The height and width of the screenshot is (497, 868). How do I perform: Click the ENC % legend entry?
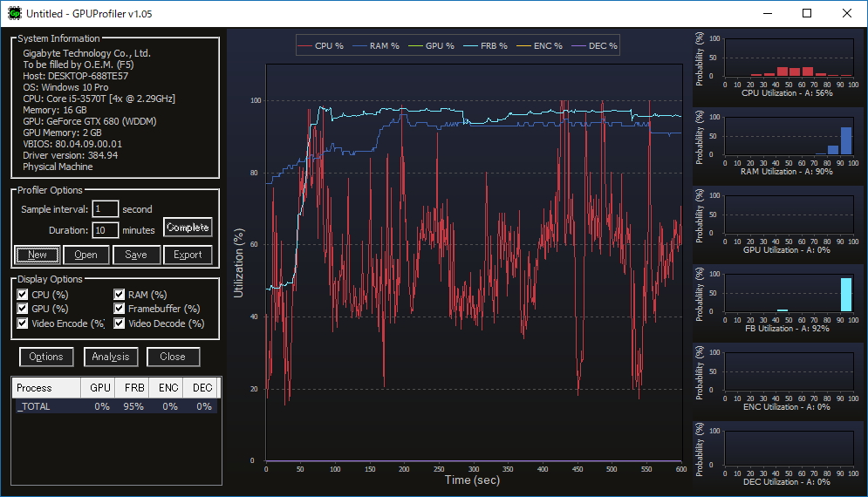point(540,46)
